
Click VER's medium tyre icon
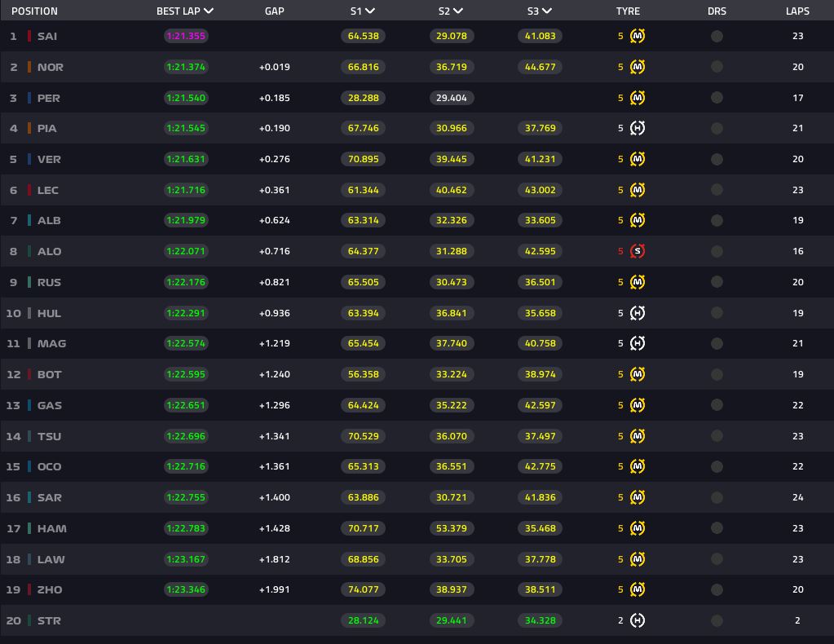pyautogui.click(x=637, y=159)
